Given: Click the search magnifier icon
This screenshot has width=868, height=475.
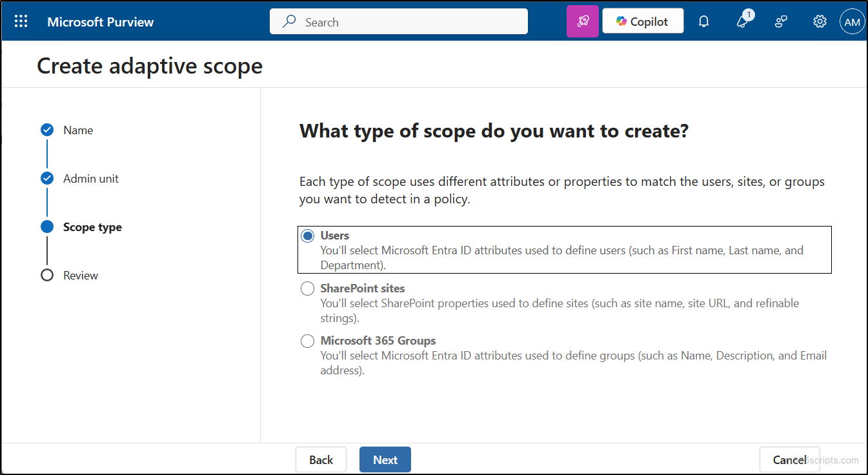Looking at the screenshot, I should coord(290,22).
